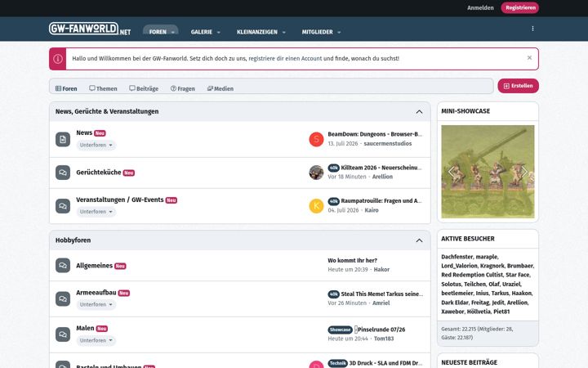Open the Mini-Showcase miniature image
The height and width of the screenshot is (368, 588).
tap(488, 172)
